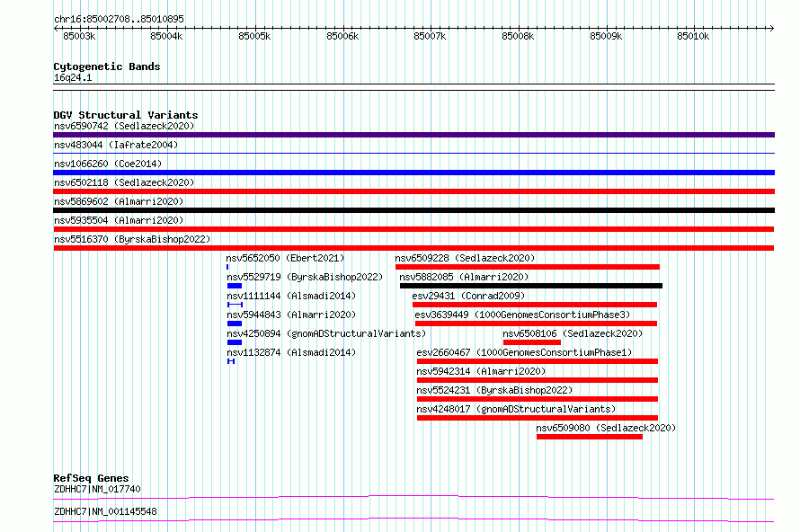Click nsv5516370 (ByrskaBishop2022) label

point(132,239)
